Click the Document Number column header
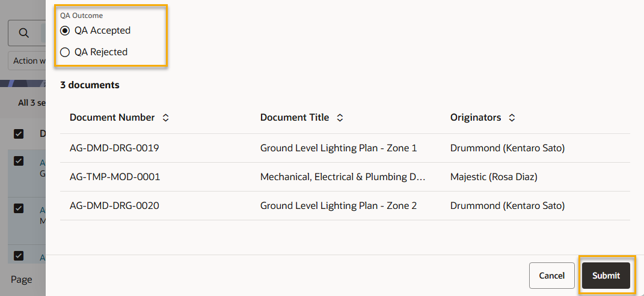Viewport: 644px width, 296px height. point(112,118)
